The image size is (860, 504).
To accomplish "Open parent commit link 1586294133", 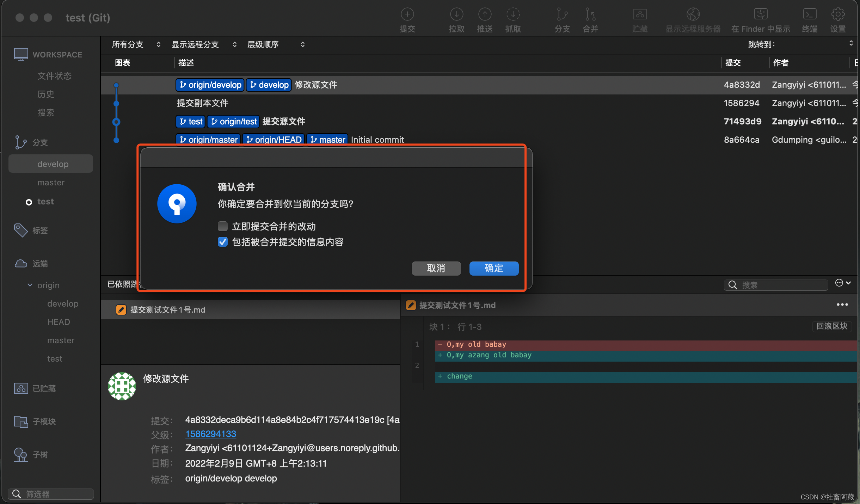I will point(211,434).
